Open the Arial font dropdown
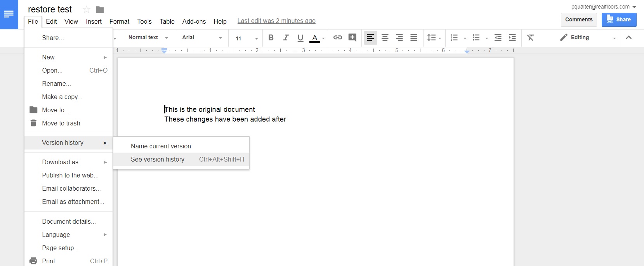Viewport: 644px width, 266px height. coord(202,38)
